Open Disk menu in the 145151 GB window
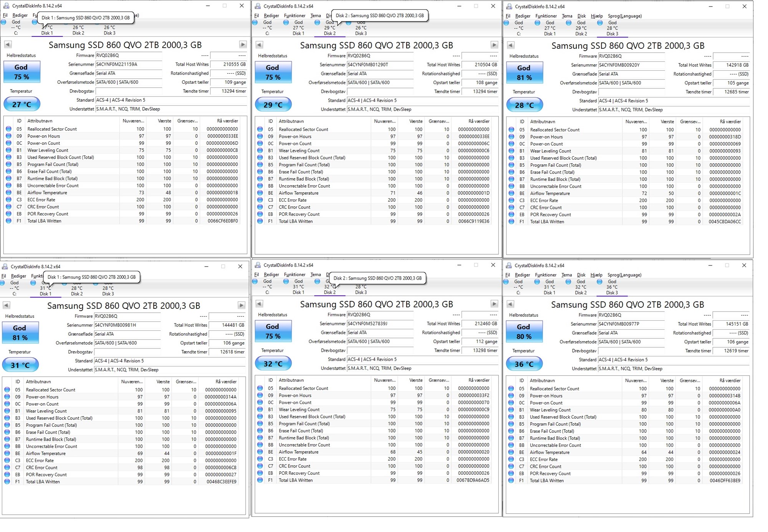The width and height of the screenshot is (768, 532). (581, 275)
